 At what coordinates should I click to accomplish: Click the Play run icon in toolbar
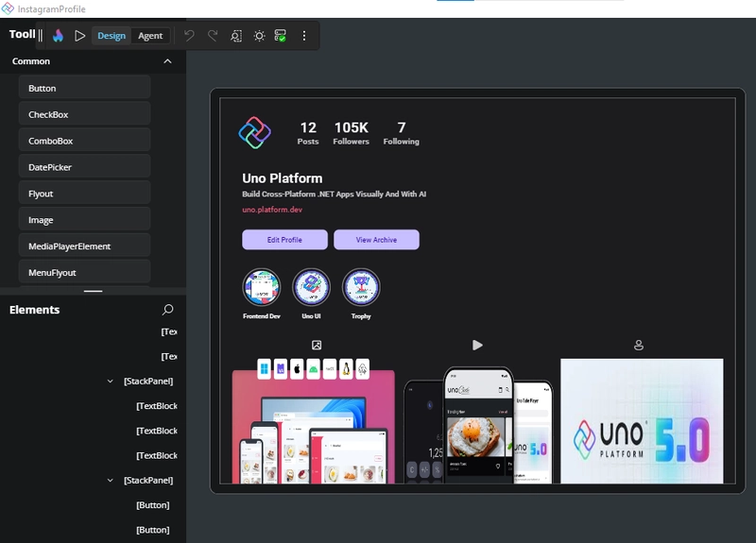pos(80,36)
